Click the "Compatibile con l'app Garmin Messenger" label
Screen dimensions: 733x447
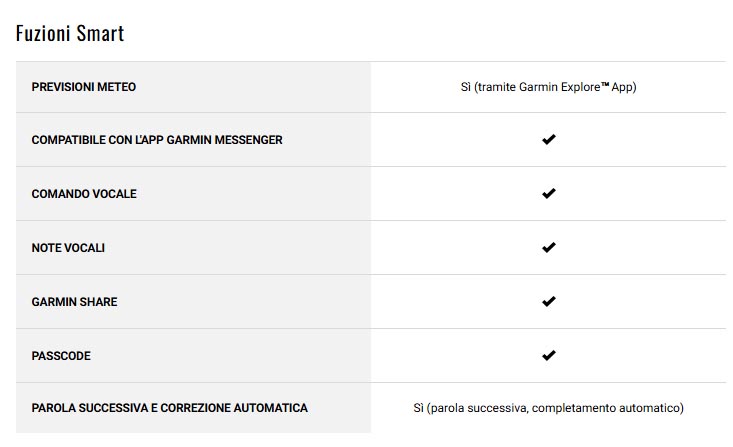coord(157,140)
